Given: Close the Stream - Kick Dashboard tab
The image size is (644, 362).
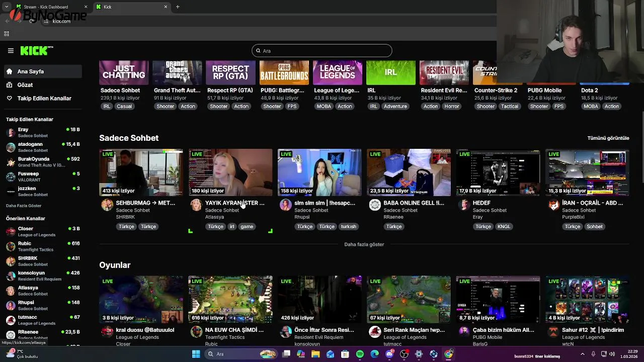Looking at the screenshot, I should pos(86,7).
